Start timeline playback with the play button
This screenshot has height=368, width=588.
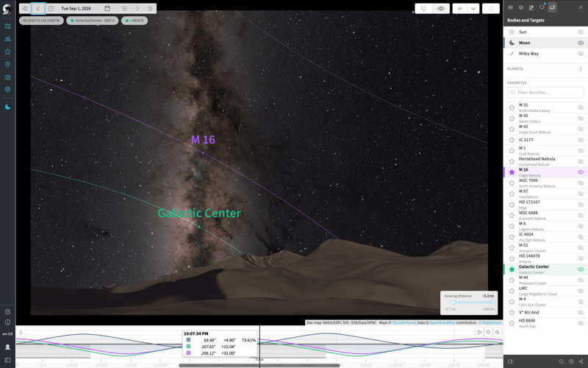[x=479, y=332]
